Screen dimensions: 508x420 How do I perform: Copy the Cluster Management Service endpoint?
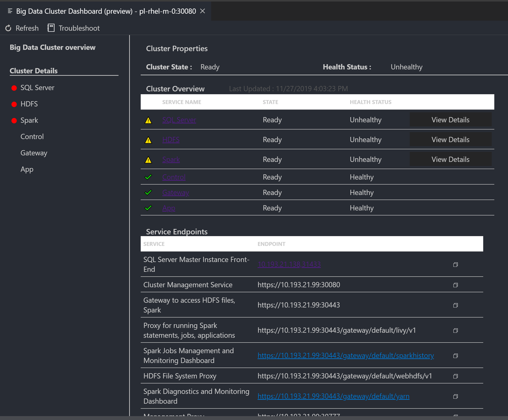pos(455,285)
